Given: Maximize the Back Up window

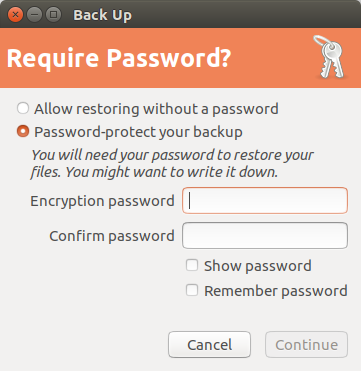Looking at the screenshot, I should point(53,15).
